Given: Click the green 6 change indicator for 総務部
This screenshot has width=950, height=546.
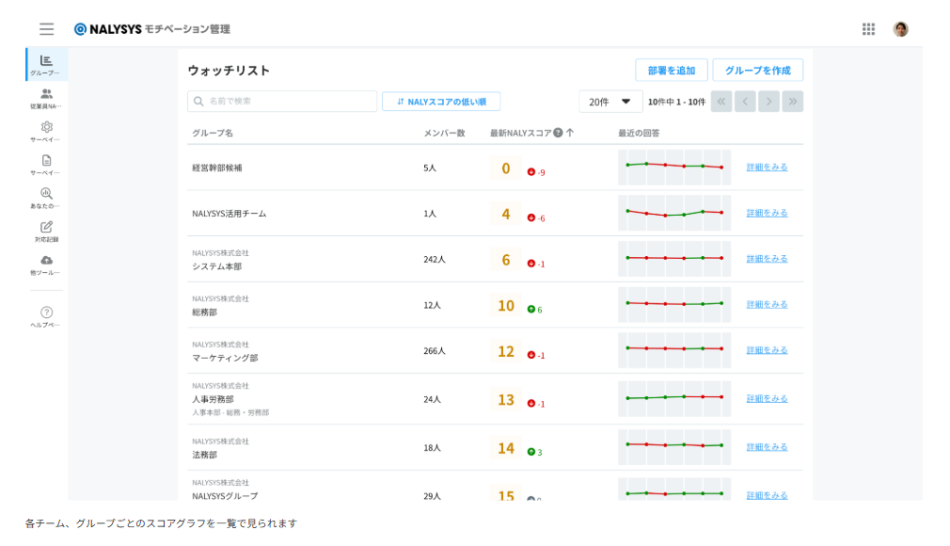Looking at the screenshot, I should pyautogui.click(x=534, y=310).
